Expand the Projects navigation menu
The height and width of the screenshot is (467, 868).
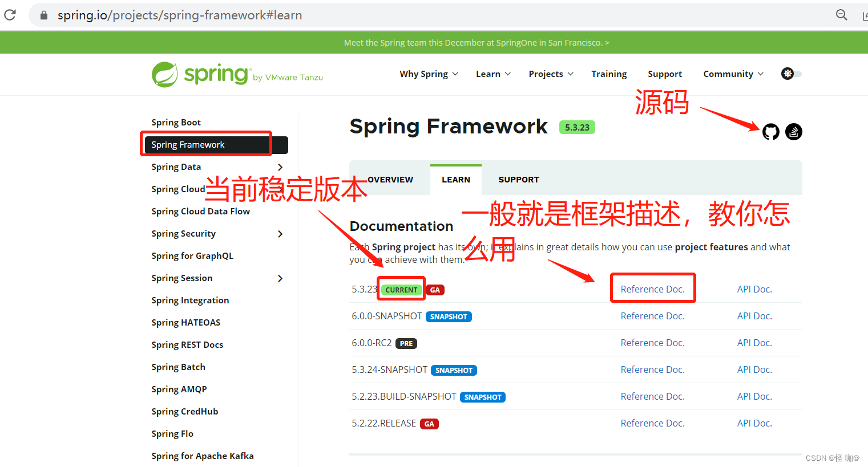[551, 74]
